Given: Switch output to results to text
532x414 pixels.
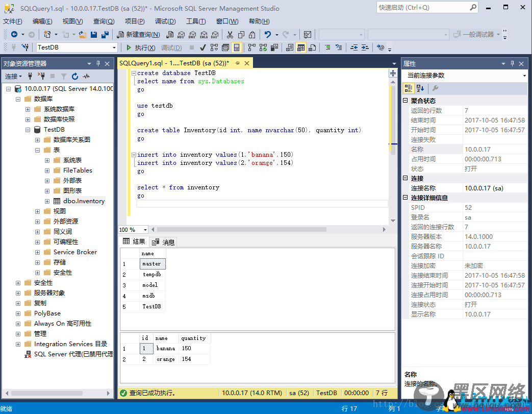Looking at the screenshot, I should 290,47.
